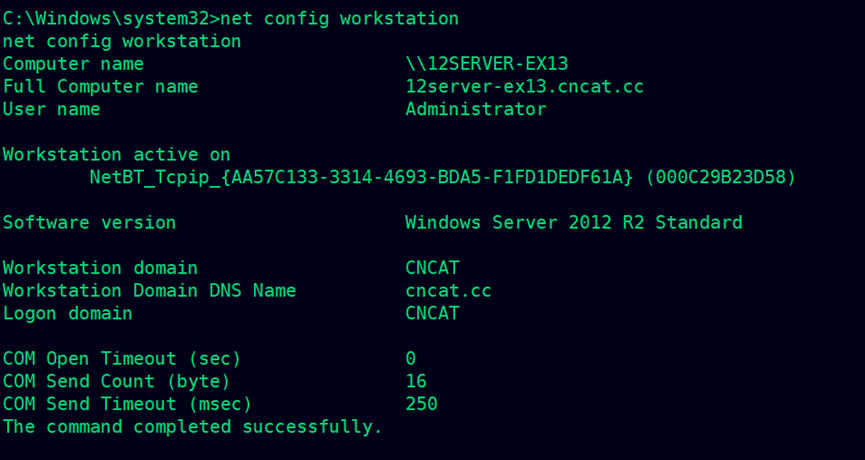Click the COM Send Count value 16

(416, 381)
